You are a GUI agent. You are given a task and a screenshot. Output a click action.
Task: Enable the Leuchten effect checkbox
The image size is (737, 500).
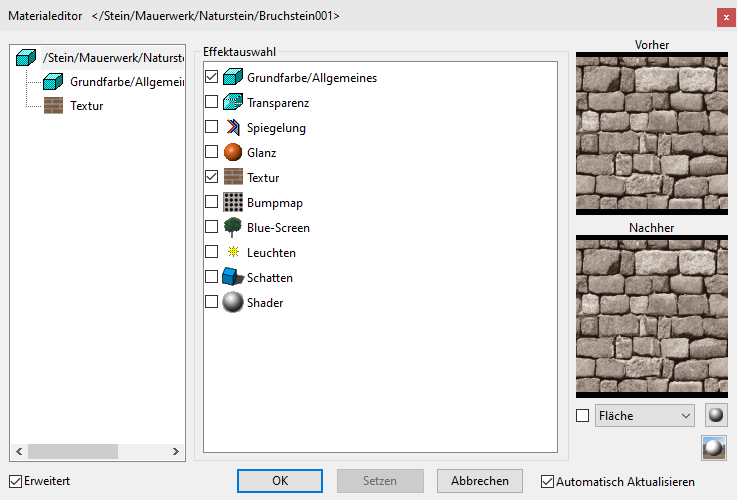pyautogui.click(x=212, y=251)
